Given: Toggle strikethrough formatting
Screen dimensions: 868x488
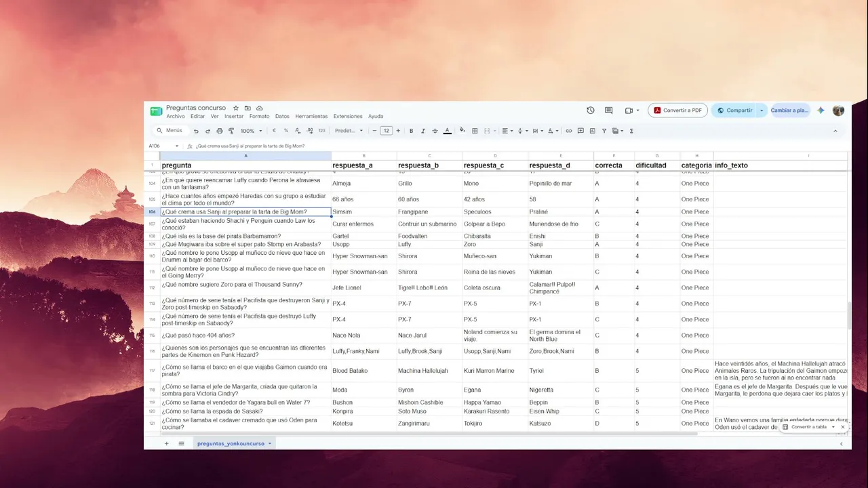Looking at the screenshot, I should [435, 131].
